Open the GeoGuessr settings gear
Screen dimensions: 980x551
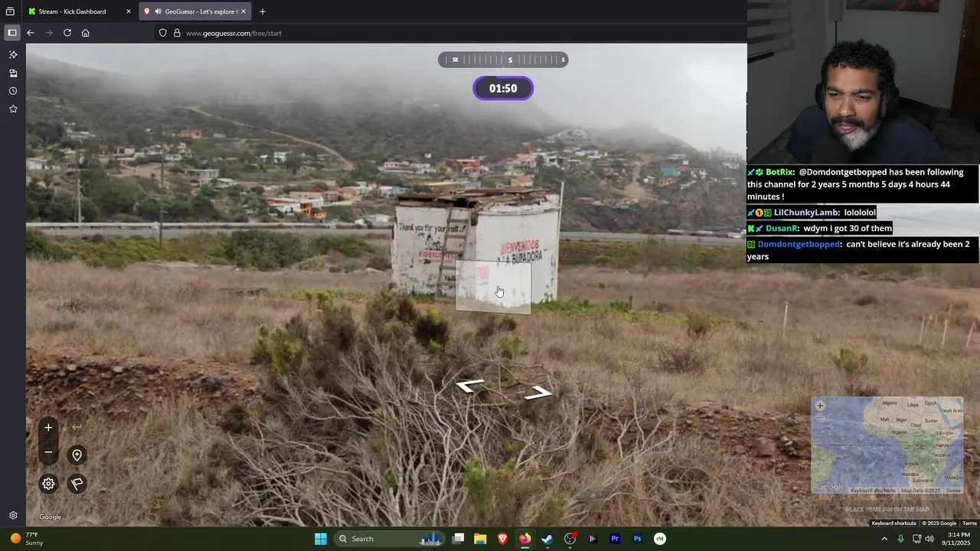pyautogui.click(x=48, y=484)
